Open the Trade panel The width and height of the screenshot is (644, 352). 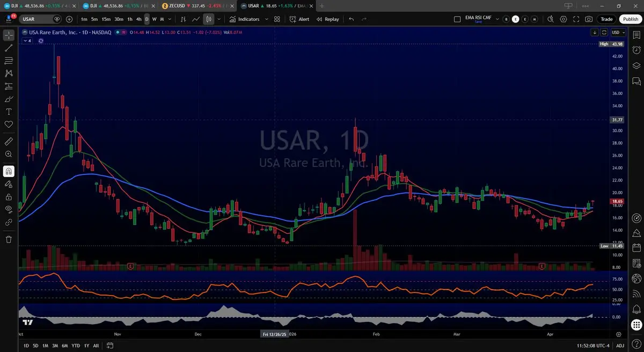pos(606,19)
